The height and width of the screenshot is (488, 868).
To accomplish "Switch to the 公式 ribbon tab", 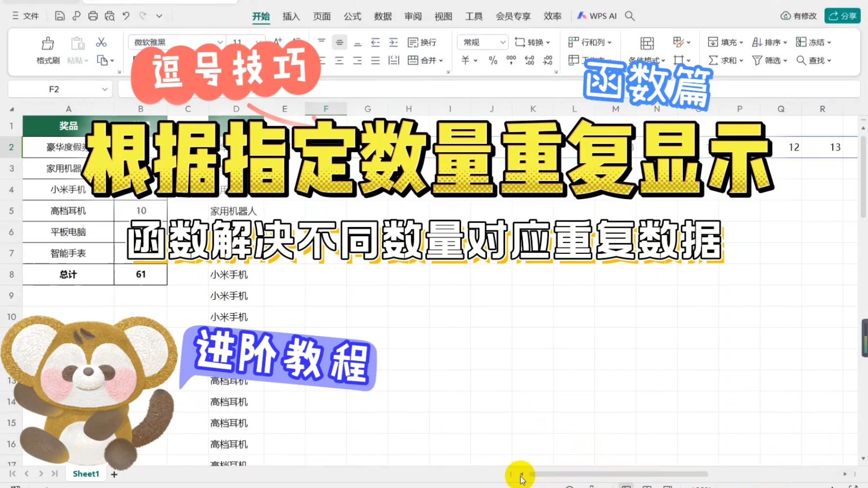I will tap(352, 16).
